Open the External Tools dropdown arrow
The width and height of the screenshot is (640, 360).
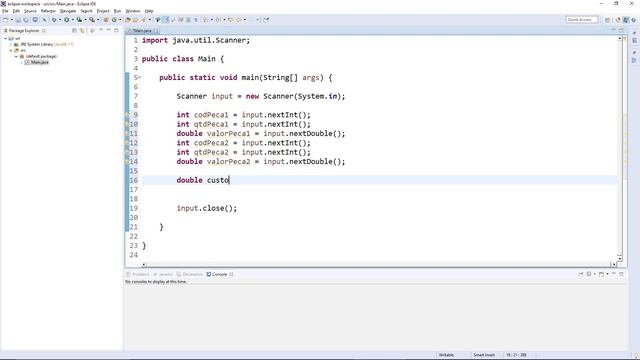[x=98, y=20]
